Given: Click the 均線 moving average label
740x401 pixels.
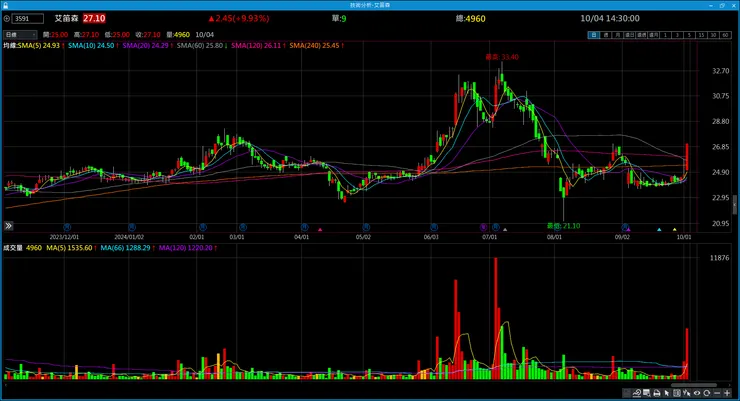Looking at the screenshot, I should [x=10, y=45].
